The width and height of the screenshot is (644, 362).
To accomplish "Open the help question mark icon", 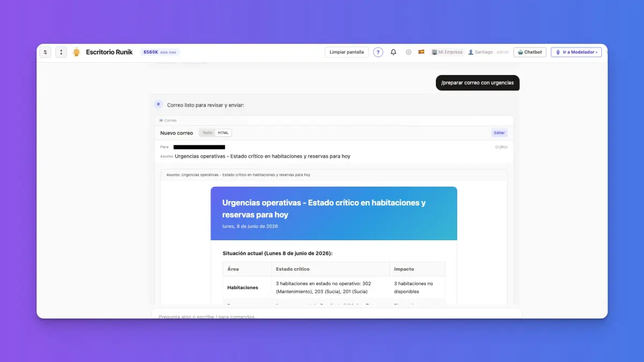I will 378,52.
